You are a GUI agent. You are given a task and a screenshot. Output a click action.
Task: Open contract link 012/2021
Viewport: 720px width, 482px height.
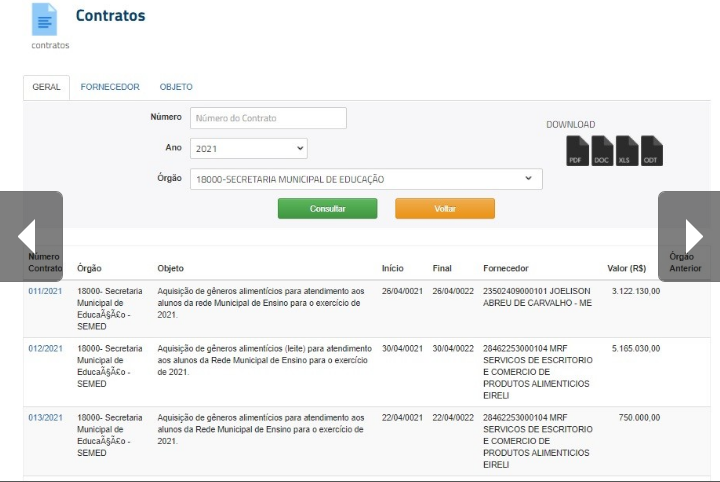tap(45, 348)
